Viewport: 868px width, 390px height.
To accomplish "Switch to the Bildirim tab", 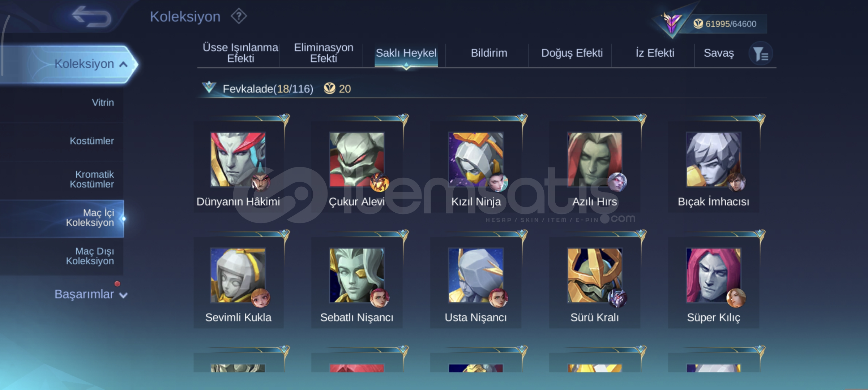I will click(x=489, y=53).
